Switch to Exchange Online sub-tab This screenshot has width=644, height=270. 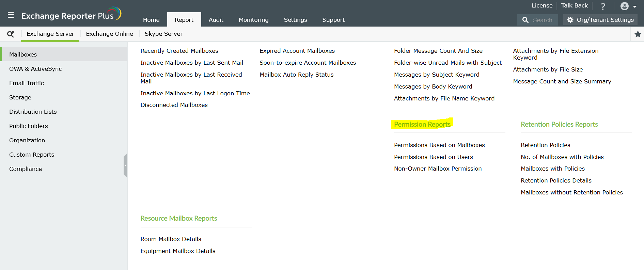pyautogui.click(x=110, y=34)
